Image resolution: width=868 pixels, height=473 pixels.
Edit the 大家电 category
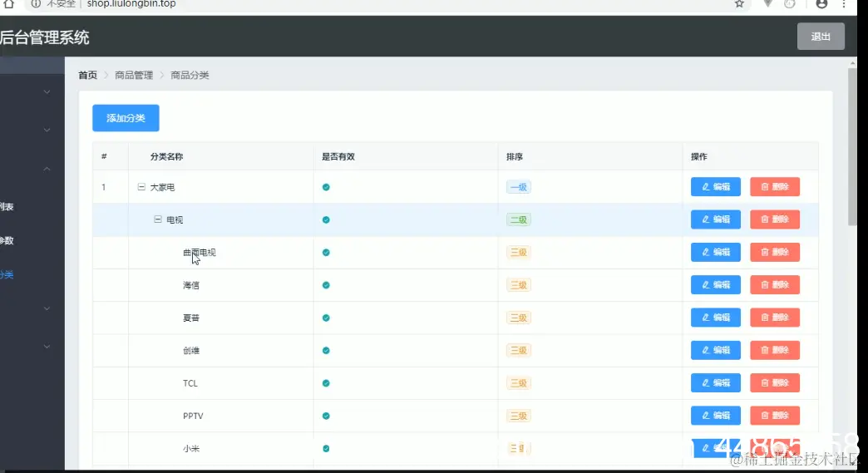pyautogui.click(x=716, y=187)
